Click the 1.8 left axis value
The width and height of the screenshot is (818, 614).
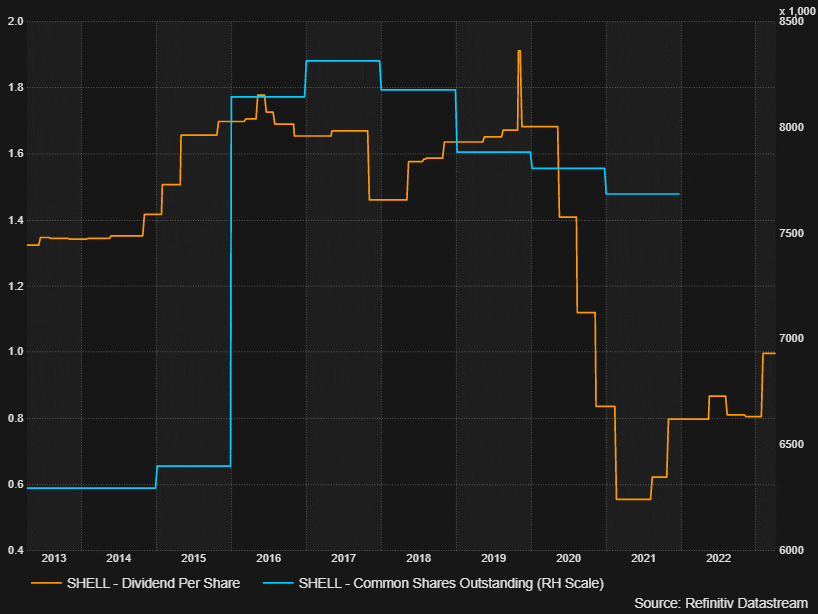[x=16, y=88]
